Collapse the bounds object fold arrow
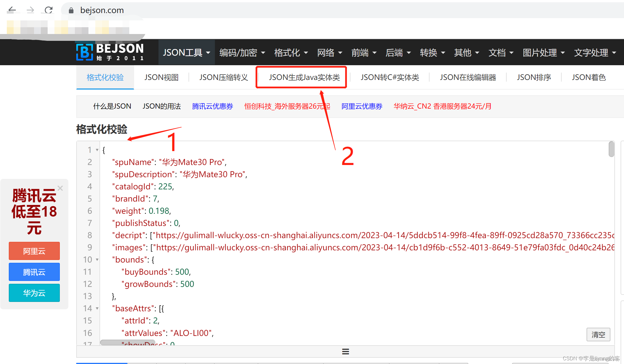624x364 pixels. click(x=97, y=260)
